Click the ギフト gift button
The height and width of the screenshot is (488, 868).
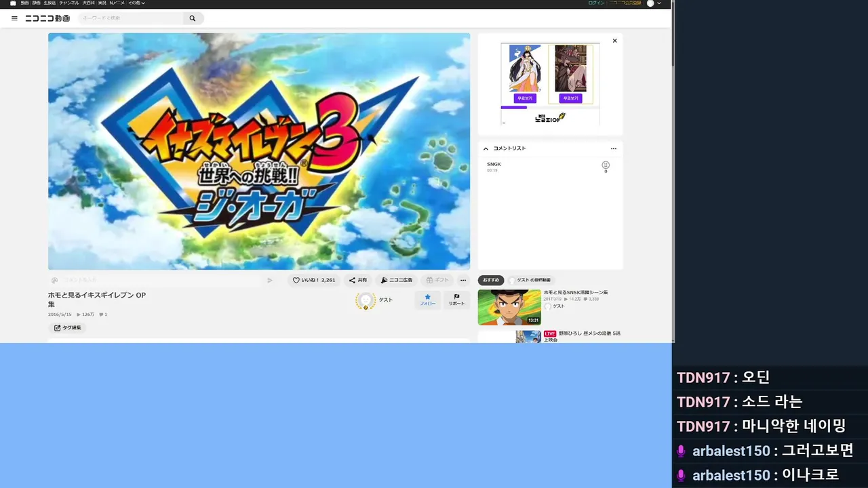(437, 280)
